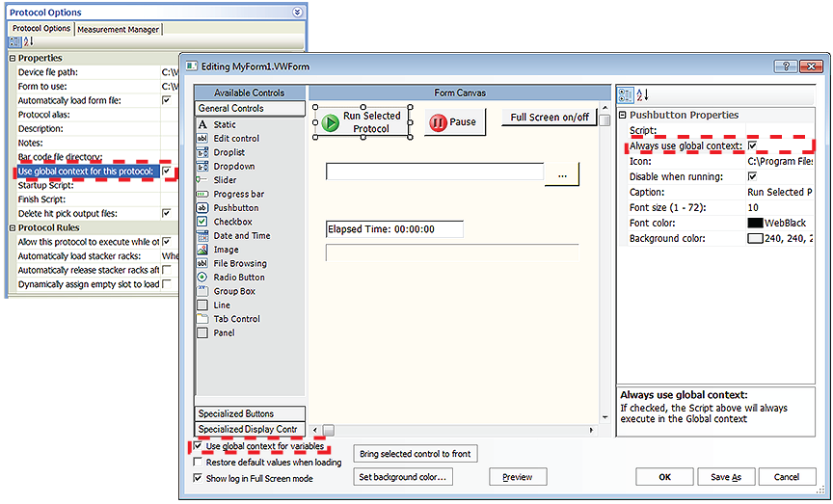Collapse the Pushbutton Properties section
The image size is (833, 504).
point(623,116)
